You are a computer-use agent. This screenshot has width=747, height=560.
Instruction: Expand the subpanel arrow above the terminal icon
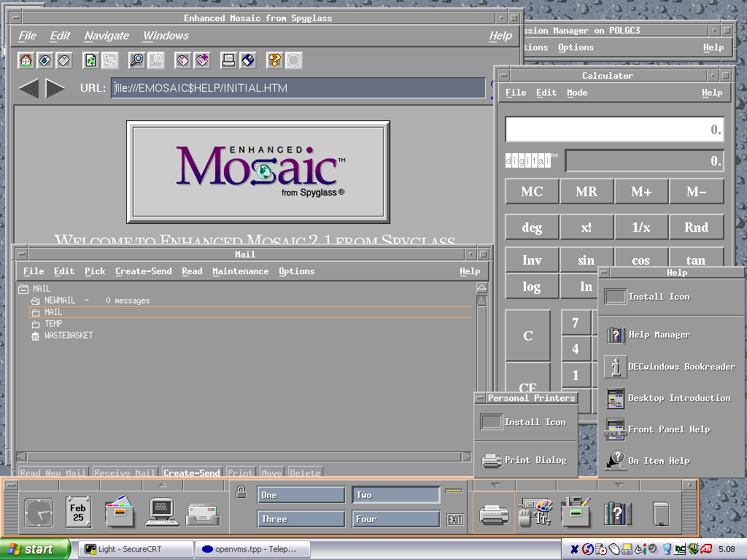pos(162,485)
